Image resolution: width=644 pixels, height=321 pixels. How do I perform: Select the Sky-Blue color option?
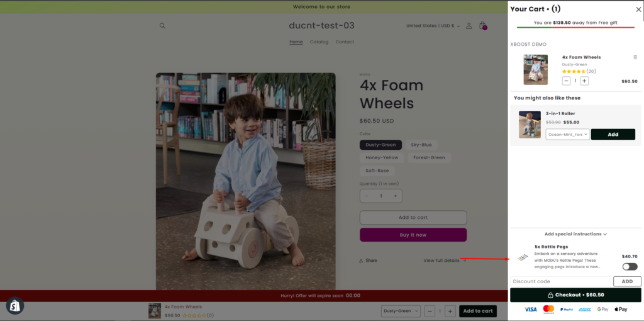point(421,145)
